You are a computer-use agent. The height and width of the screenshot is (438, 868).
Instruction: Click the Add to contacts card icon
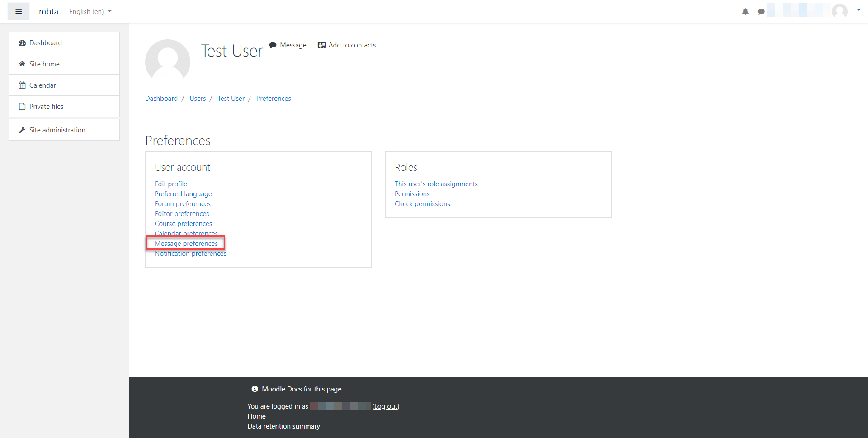[322, 45]
